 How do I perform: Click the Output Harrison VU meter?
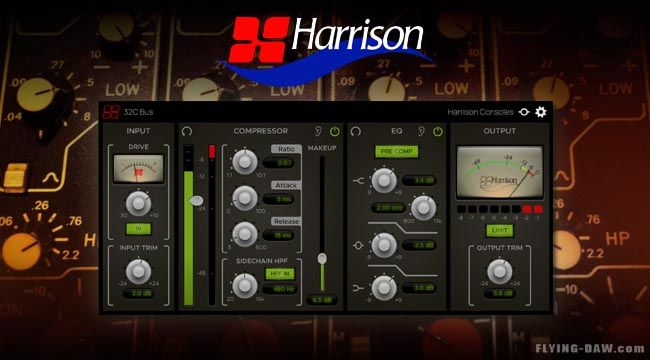pyautogui.click(x=500, y=172)
